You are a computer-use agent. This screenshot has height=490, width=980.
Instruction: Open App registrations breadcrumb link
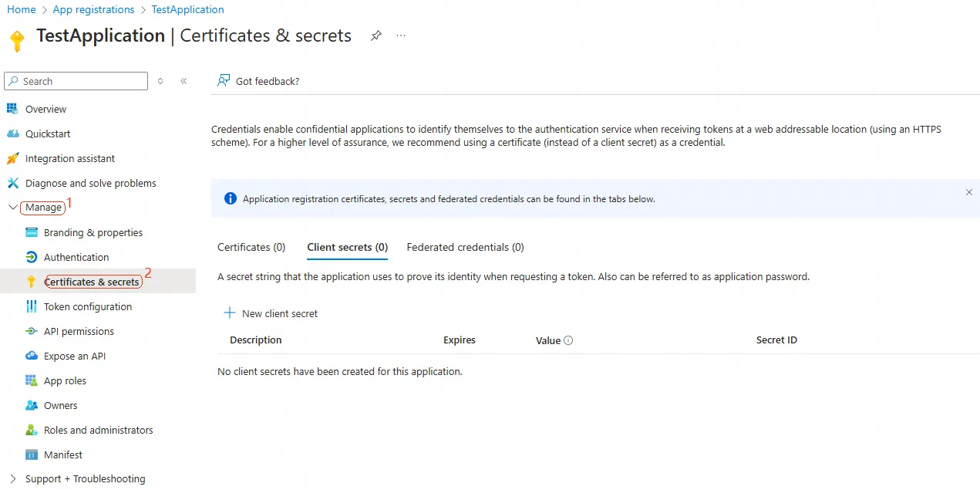tap(93, 9)
